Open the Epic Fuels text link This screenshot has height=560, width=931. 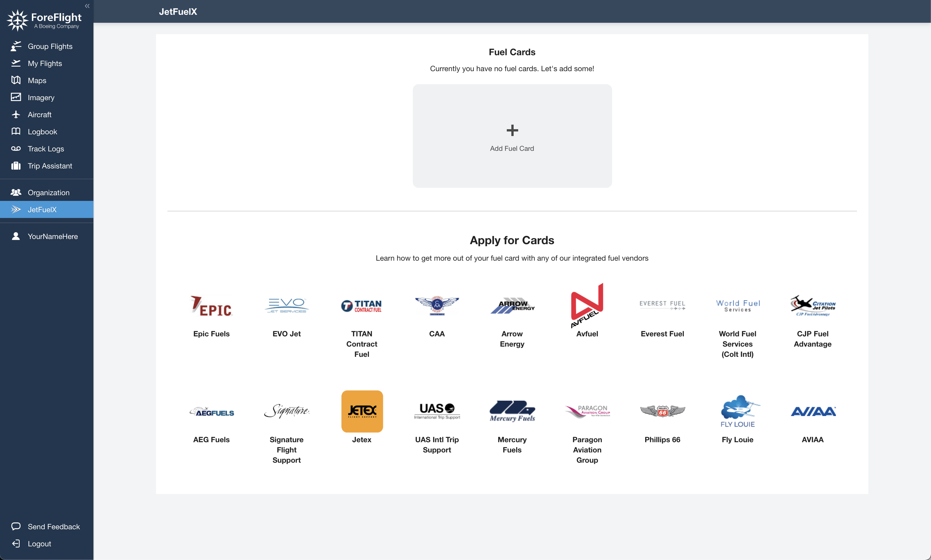(x=212, y=333)
